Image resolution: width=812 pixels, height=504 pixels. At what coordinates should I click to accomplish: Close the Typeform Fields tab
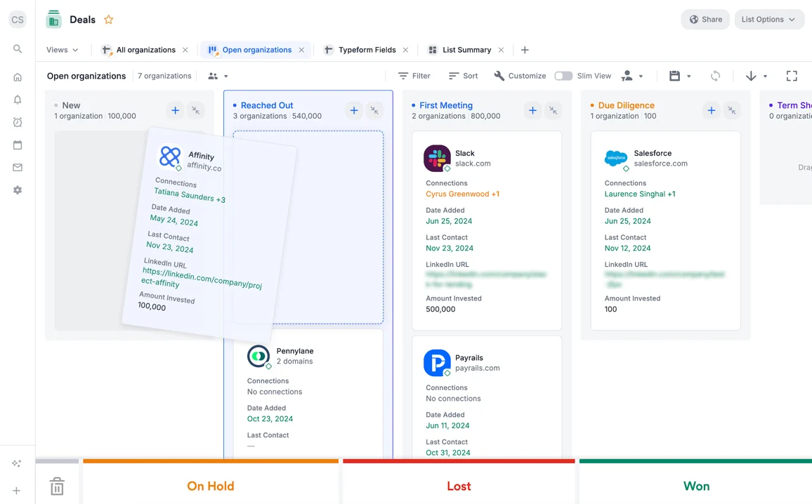pos(405,50)
